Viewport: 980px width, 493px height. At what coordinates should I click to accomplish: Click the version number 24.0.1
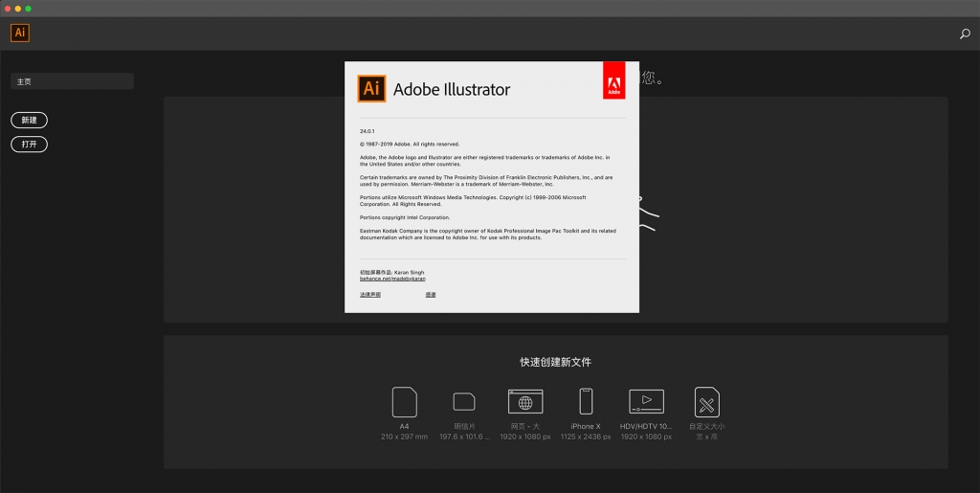[x=367, y=131]
